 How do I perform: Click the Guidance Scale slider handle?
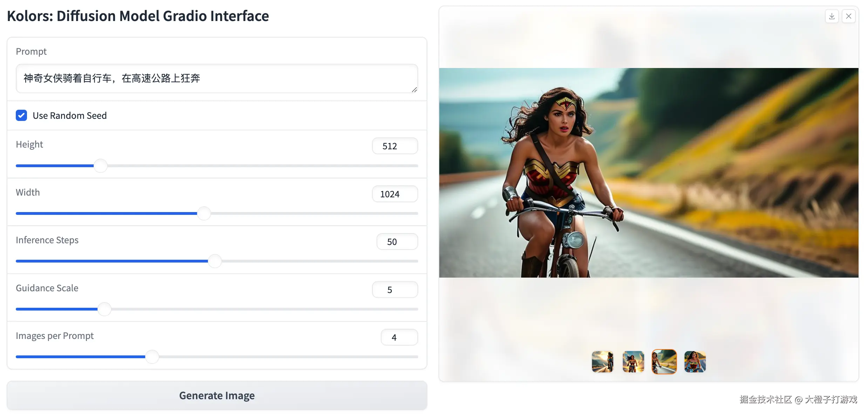[x=104, y=309]
